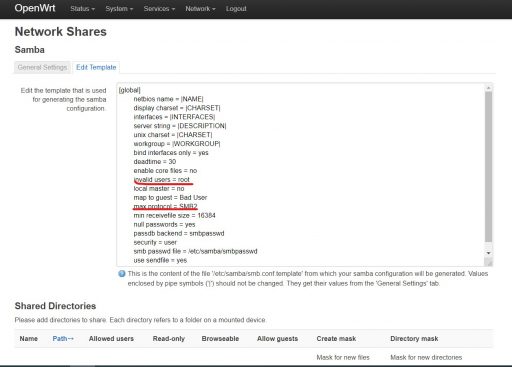This screenshot has height=367, width=512.
Task: Click the Name column header
Action: pos(29,339)
